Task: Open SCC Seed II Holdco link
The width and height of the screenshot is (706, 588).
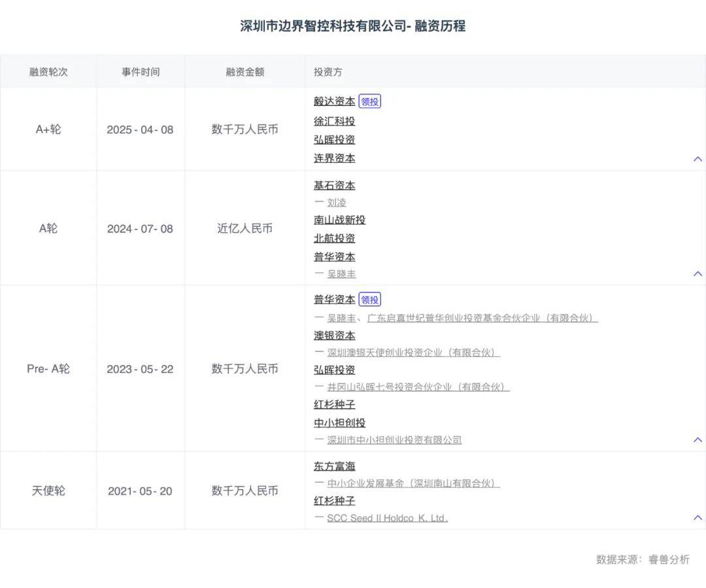Action: point(387,518)
